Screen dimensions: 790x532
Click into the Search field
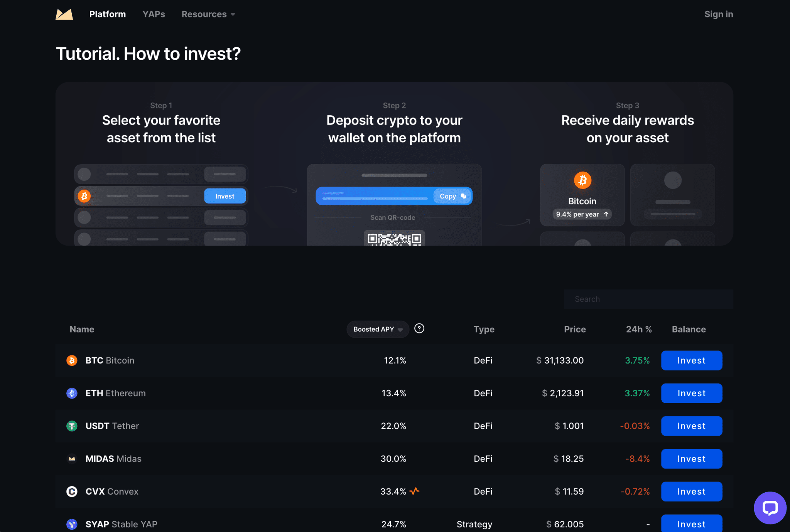pyautogui.click(x=648, y=299)
